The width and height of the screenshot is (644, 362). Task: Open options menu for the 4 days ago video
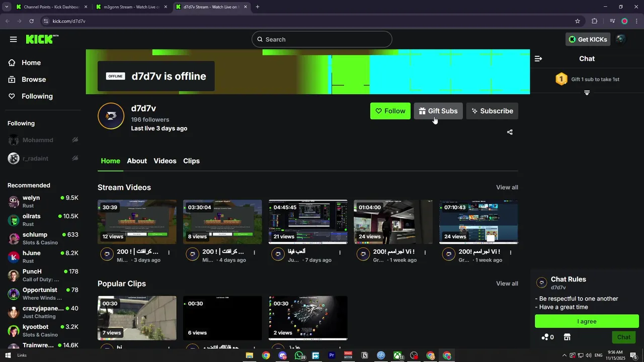[x=255, y=252]
